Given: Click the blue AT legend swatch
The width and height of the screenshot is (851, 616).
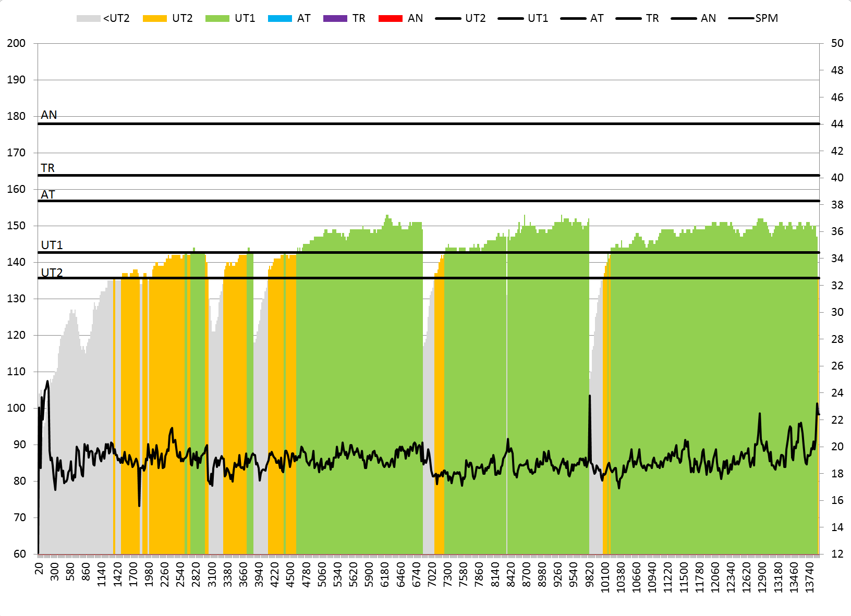Looking at the screenshot, I should coord(279,18).
